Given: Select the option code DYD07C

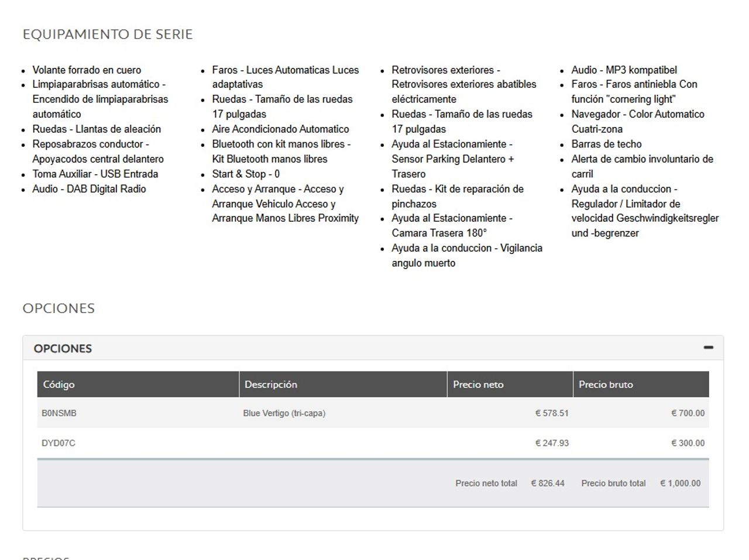Looking at the screenshot, I should click(59, 443).
